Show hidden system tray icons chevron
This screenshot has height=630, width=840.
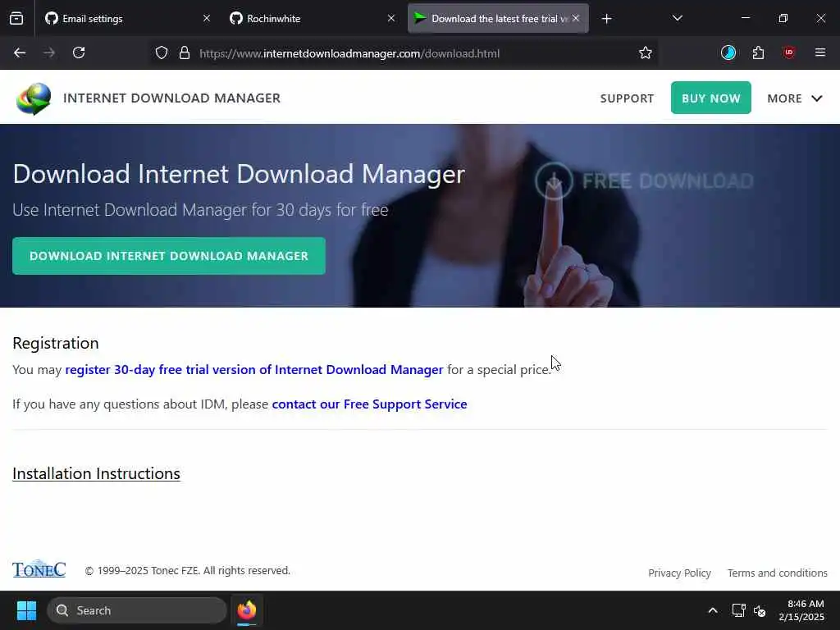(713, 610)
